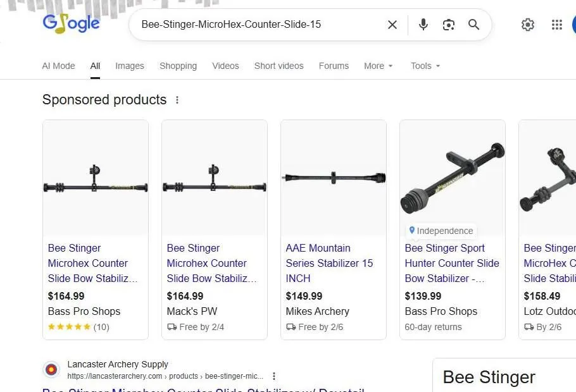Click the magnifying glass to search
Viewport: 576px width, 392px height.
(x=473, y=25)
